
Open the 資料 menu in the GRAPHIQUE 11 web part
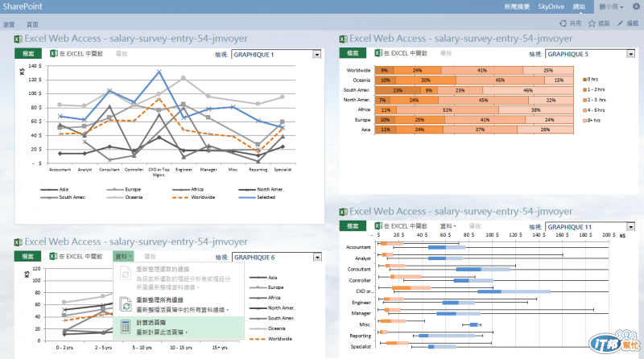[x=448, y=226]
